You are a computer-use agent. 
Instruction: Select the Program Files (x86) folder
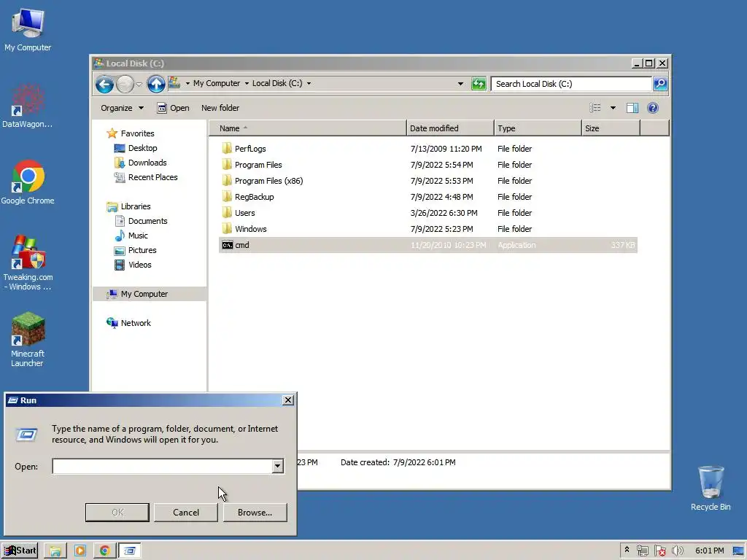click(427, 181)
